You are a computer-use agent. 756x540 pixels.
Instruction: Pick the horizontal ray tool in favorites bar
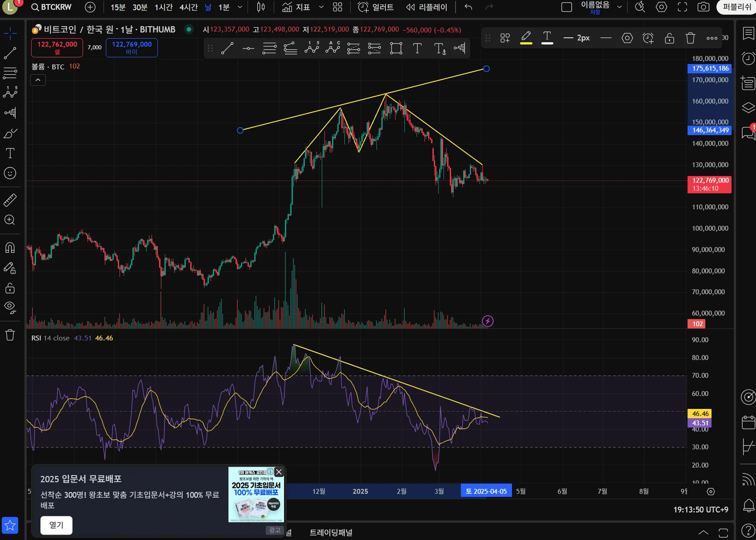pyautogui.click(x=248, y=48)
